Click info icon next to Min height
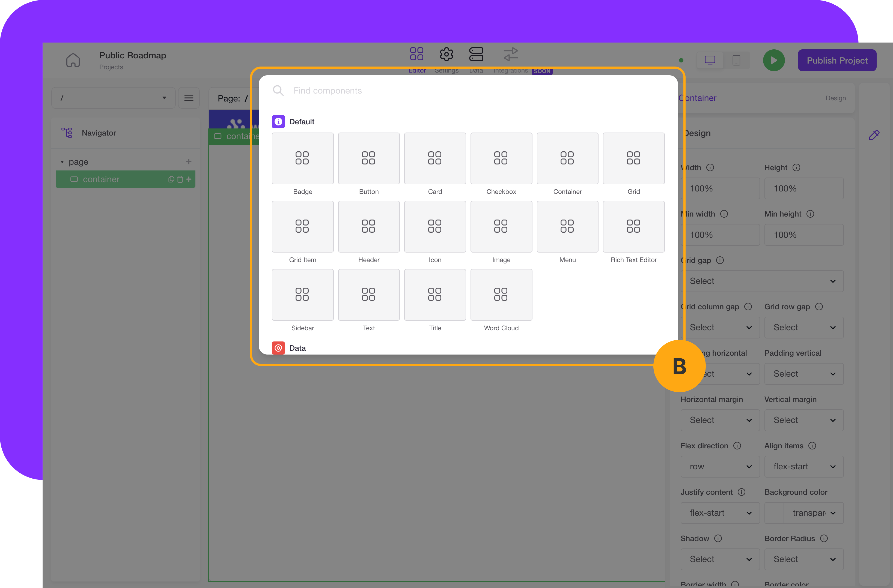The image size is (893, 588). 810,214
